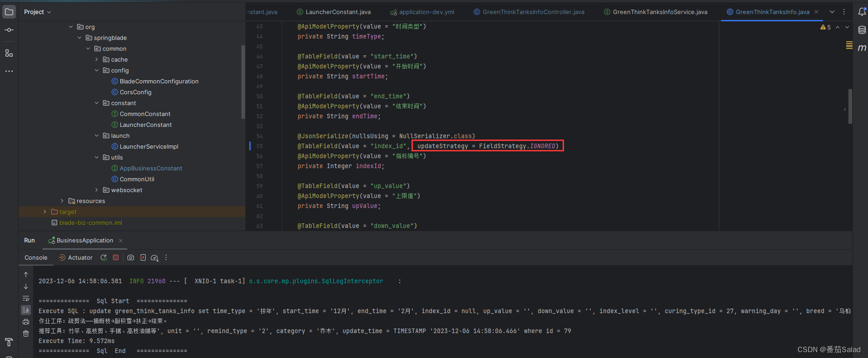
Task: Go to previous highlighted problem arrow
Action: coord(838,27)
